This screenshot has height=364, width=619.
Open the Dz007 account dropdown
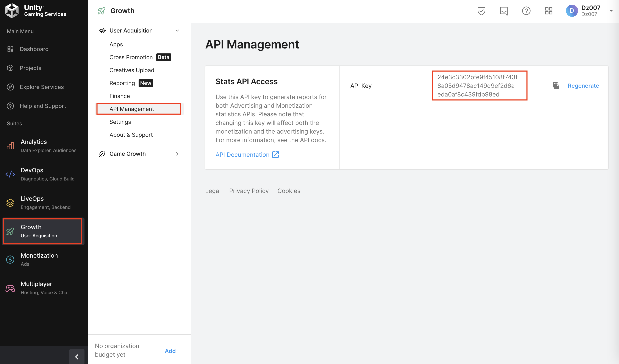coord(611,11)
